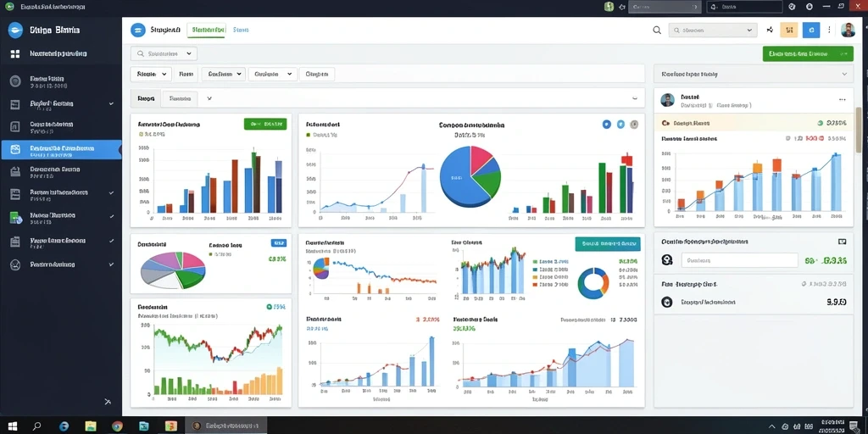
Task: Launch Chrome from the taskbar
Action: 117,426
